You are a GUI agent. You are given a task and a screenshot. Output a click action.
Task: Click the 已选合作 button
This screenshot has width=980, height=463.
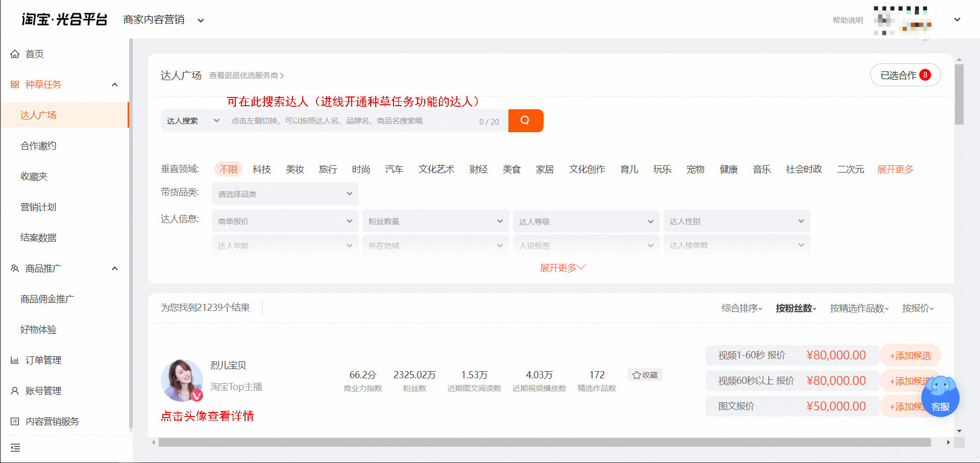point(905,75)
